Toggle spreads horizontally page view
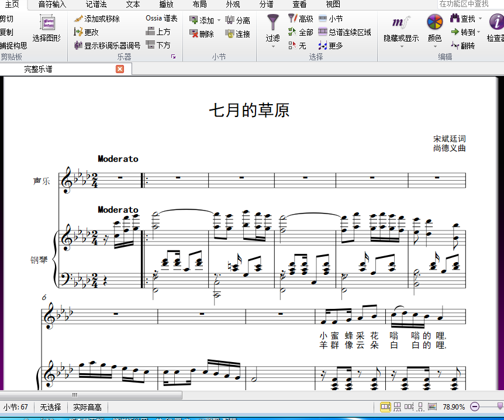504x420 pixels. pos(386,407)
